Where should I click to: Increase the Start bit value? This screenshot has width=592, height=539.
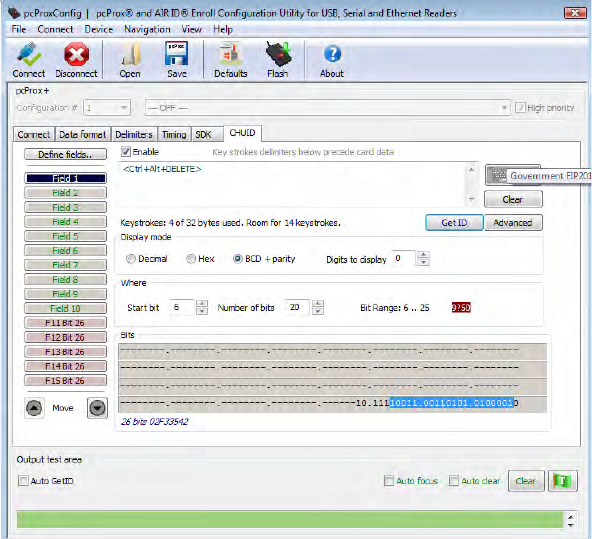(x=202, y=303)
